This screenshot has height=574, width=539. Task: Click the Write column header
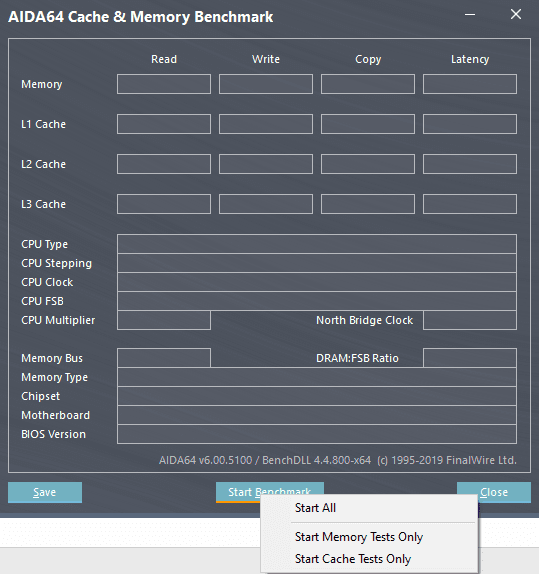coord(266,59)
